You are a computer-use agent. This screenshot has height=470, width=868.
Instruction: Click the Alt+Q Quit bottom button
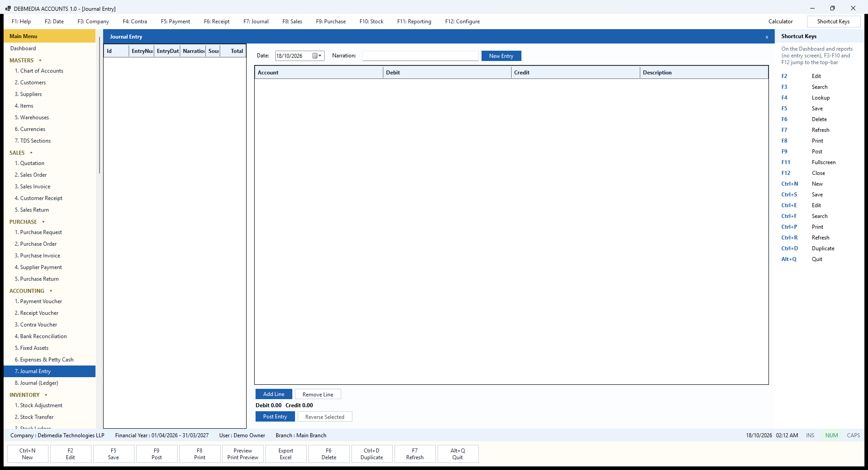click(x=458, y=454)
